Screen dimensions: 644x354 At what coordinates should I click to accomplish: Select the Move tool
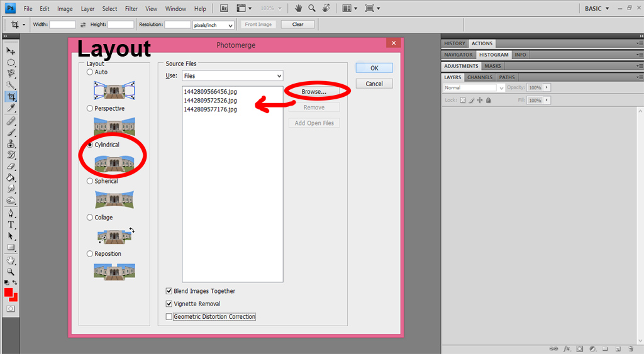coord(11,51)
